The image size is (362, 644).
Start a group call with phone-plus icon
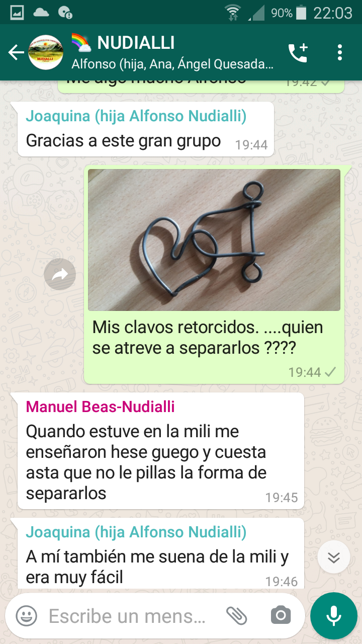click(298, 52)
